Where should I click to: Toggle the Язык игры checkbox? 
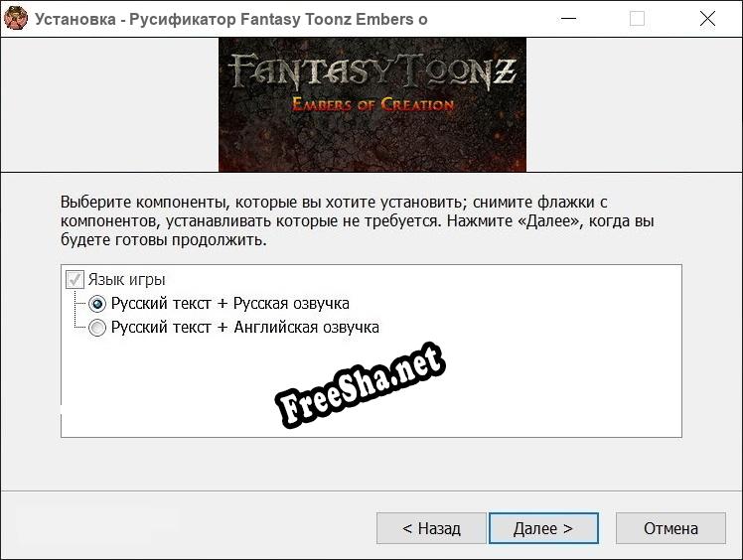(x=74, y=280)
